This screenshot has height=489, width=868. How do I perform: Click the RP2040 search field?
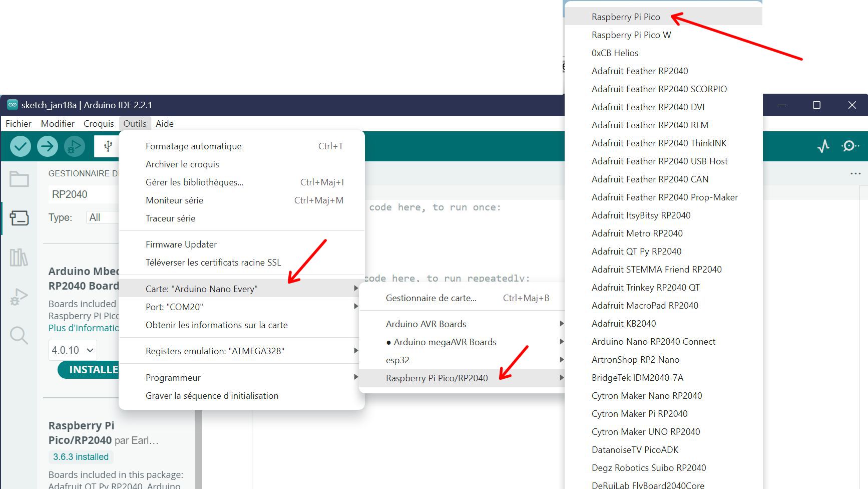84,194
